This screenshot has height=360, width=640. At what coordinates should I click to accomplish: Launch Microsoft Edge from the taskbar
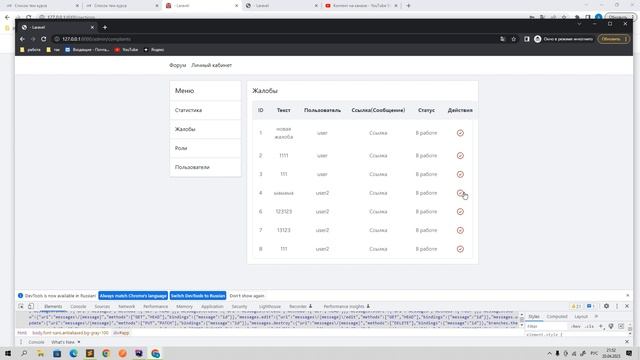(x=73, y=353)
